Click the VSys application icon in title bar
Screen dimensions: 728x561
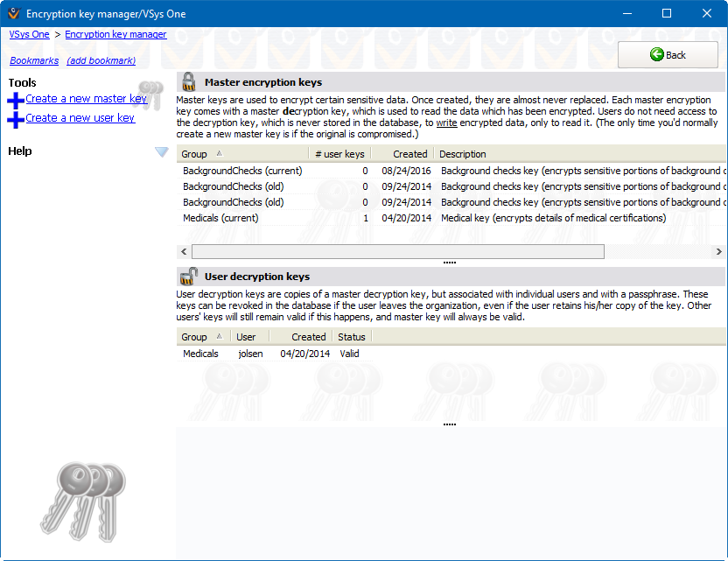11,14
